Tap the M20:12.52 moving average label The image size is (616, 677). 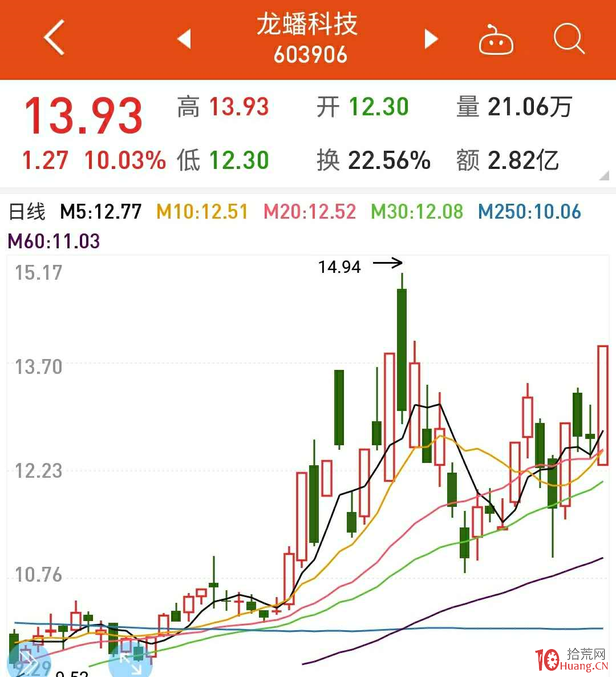pyautogui.click(x=310, y=212)
